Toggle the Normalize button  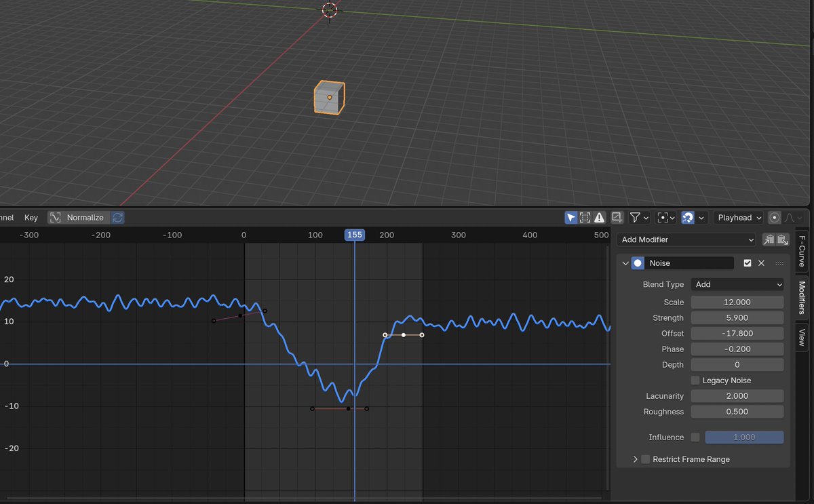78,218
